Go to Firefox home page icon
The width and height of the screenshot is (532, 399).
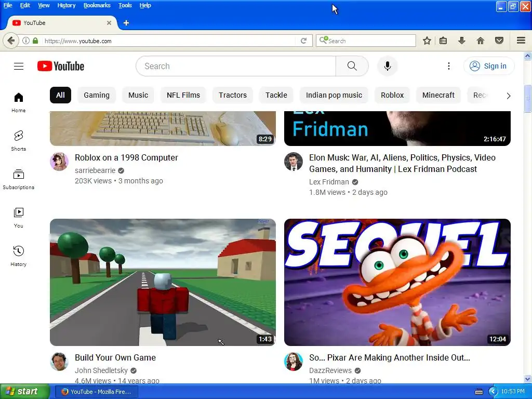click(x=480, y=41)
